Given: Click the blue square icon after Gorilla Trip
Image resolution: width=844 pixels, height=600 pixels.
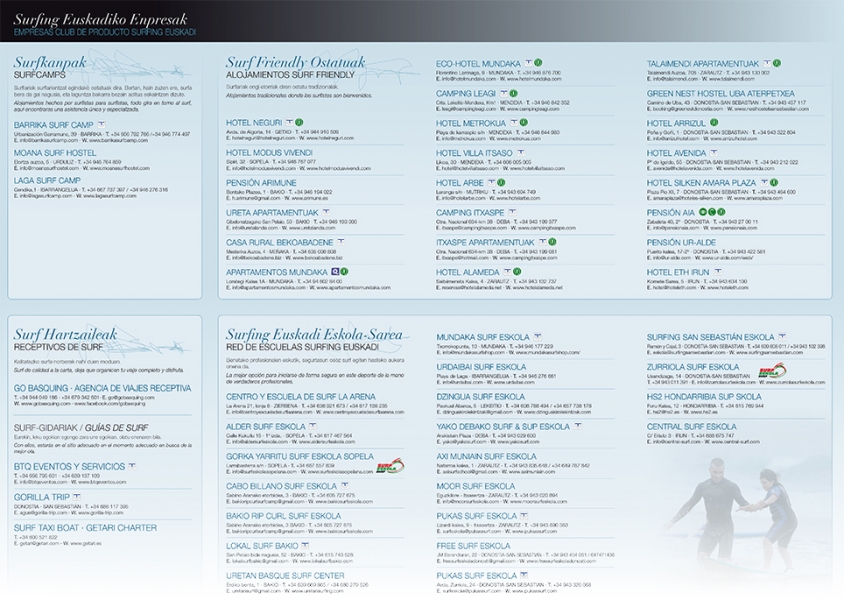Looking at the screenshot, I should coord(77,497).
